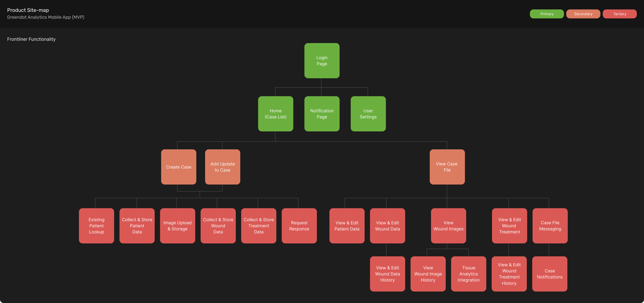Select Tissue Analytics Integration box
Image resolution: width=644 pixels, height=303 pixels.
pyautogui.click(x=469, y=274)
